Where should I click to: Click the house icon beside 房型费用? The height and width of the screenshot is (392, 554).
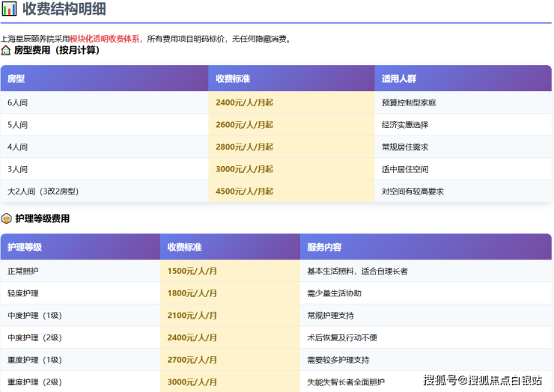coord(6,51)
